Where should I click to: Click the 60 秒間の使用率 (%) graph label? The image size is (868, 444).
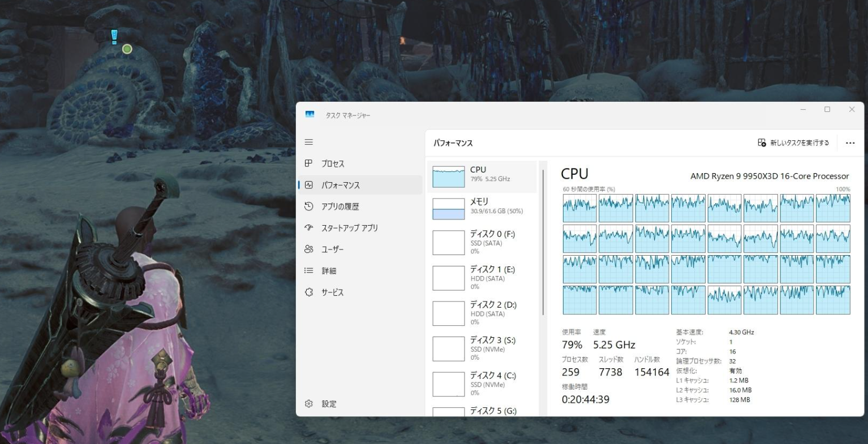[x=589, y=189]
